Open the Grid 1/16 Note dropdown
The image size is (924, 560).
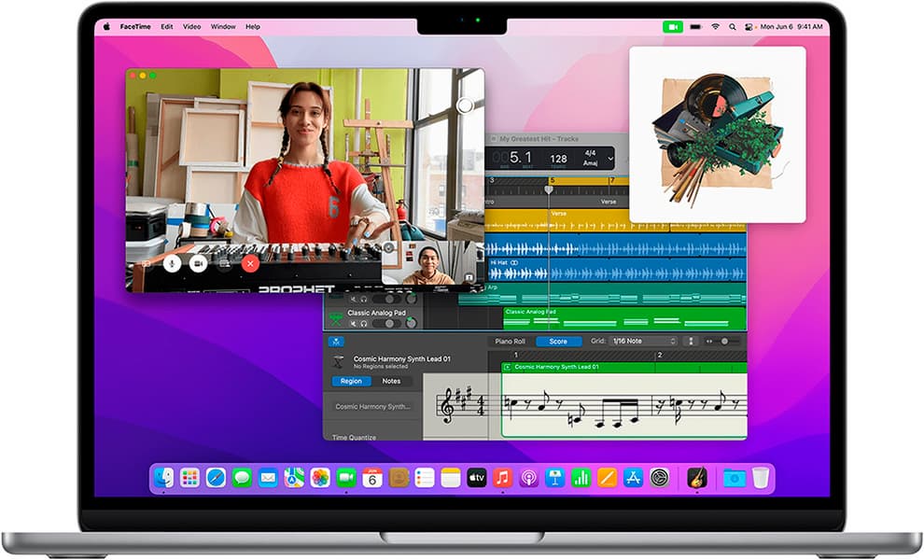[643, 341]
